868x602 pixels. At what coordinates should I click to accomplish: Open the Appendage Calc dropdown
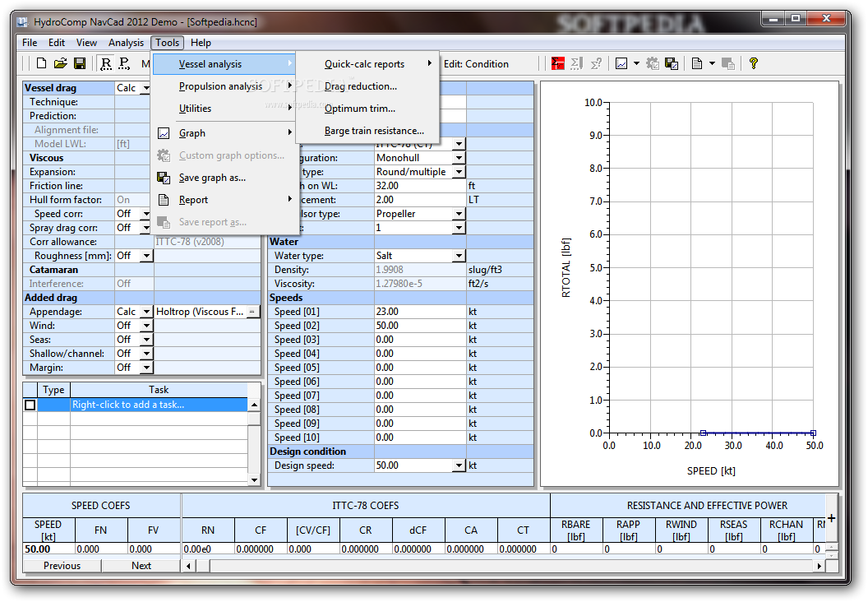(x=146, y=312)
